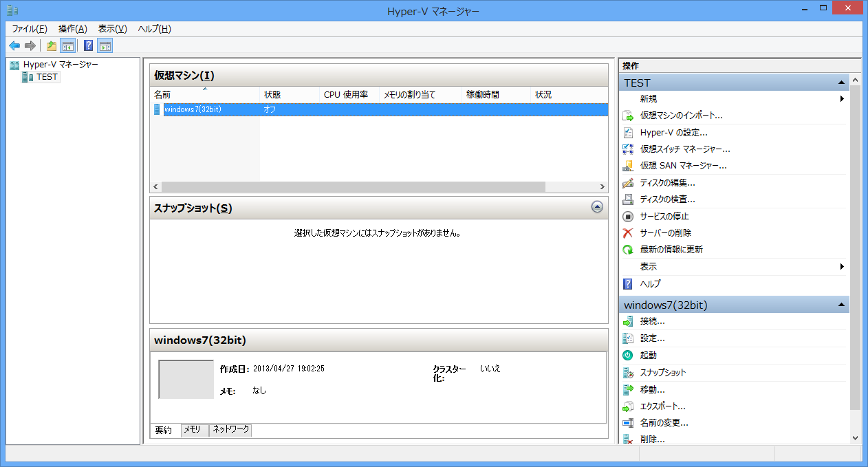
Task: Click the 仮想マシンのインポート icon
Action: coord(627,116)
